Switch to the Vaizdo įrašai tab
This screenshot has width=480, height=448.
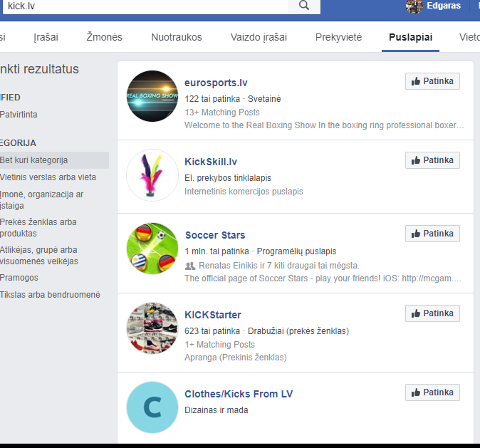point(259,37)
